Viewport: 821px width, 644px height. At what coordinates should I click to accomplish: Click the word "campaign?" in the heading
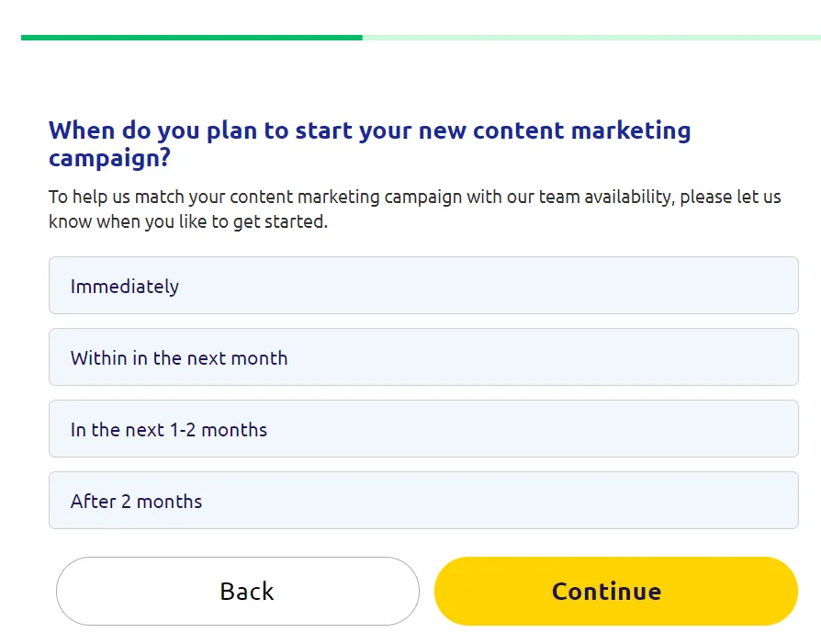[109, 157]
